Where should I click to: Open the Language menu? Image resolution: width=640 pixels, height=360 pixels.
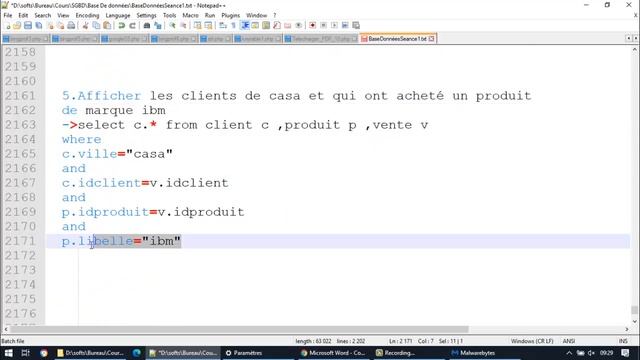point(118,15)
